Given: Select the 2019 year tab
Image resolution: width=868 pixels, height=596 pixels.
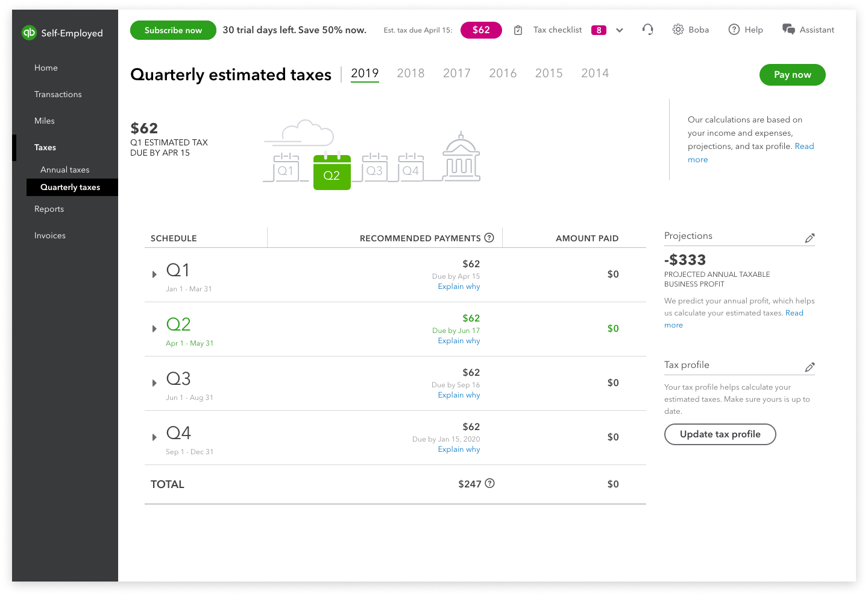Looking at the screenshot, I should pos(365,73).
